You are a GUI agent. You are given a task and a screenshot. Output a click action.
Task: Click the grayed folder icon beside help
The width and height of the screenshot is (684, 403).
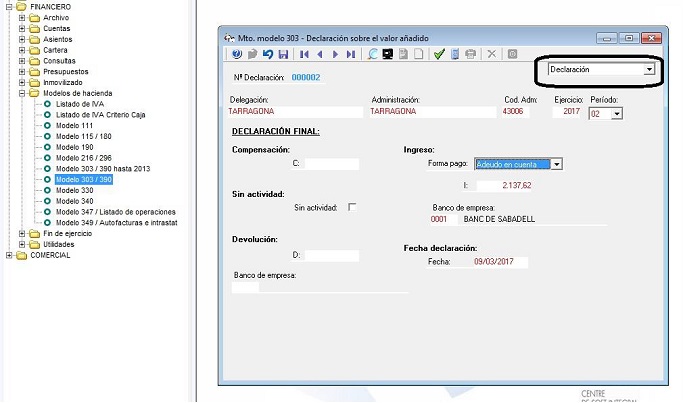pyautogui.click(x=253, y=54)
